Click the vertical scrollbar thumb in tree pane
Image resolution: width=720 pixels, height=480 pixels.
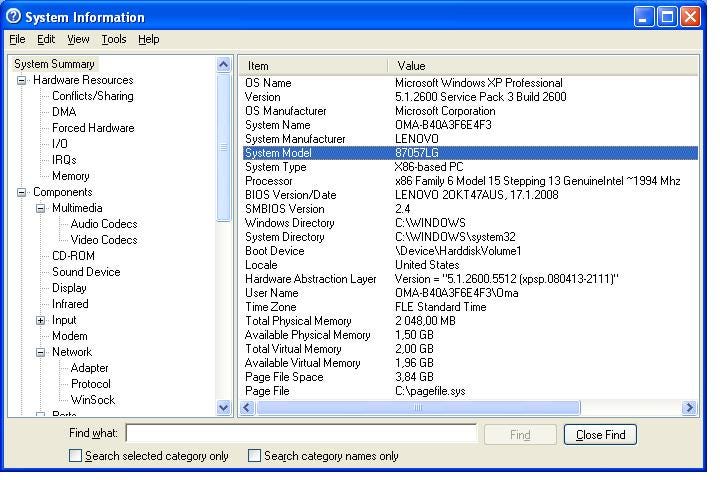click(223, 147)
